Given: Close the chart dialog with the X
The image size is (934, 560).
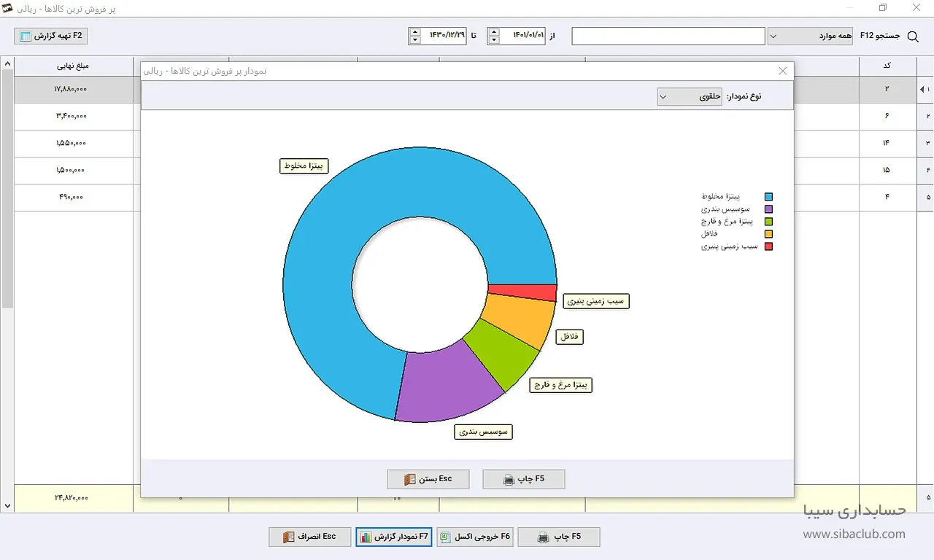Looking at the screenshot, I should coord(783,71).
